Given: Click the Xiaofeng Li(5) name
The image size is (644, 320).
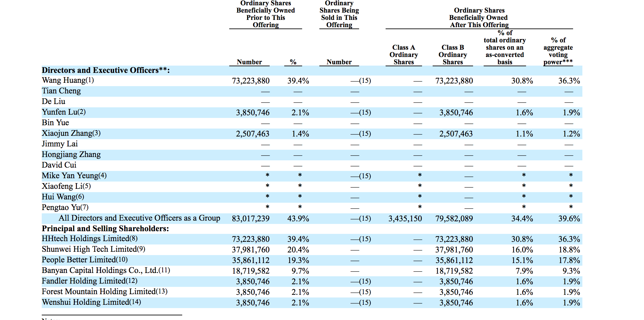Looking at the screenshot, I should [66, 186].
